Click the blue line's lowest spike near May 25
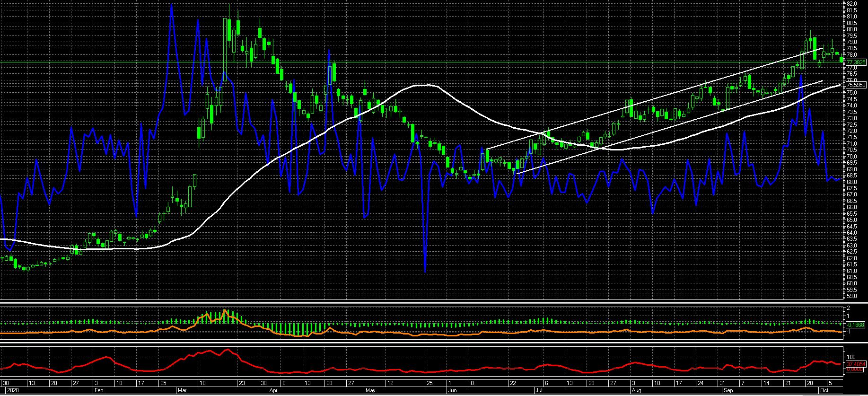 coord(425,272)
